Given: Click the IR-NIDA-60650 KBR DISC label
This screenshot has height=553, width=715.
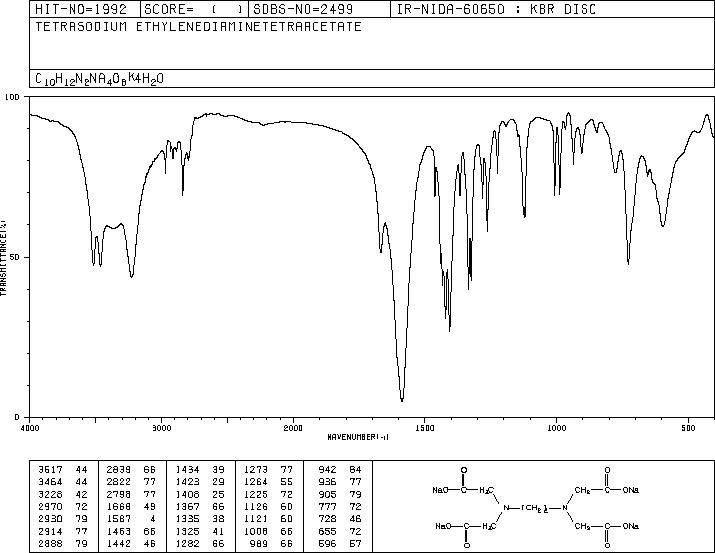Looking at the screenshot, I should pos(496,9).
